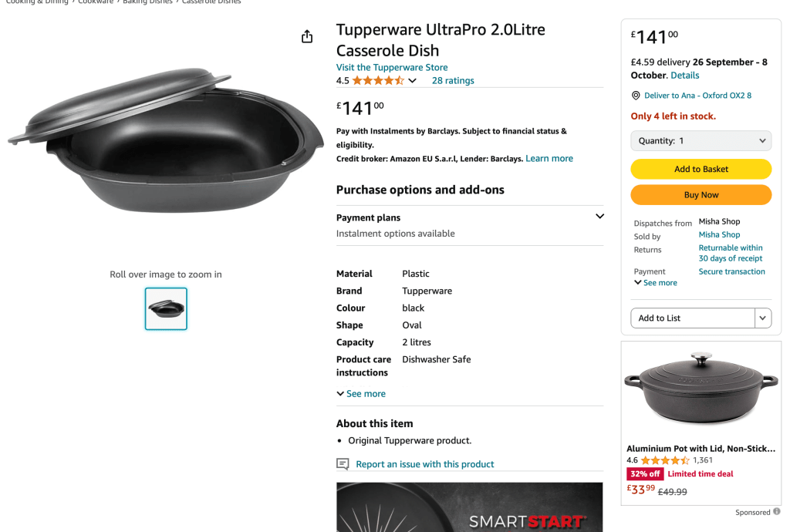The width and height of the screenshot is (790, 532).
Task: Click the Misha Shop seller link
Action: click(719, 234)
